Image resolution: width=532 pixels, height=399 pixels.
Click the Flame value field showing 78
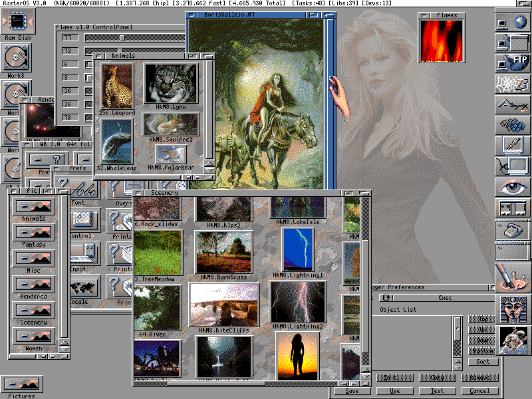pyautogui.click(x=70, y=118)
